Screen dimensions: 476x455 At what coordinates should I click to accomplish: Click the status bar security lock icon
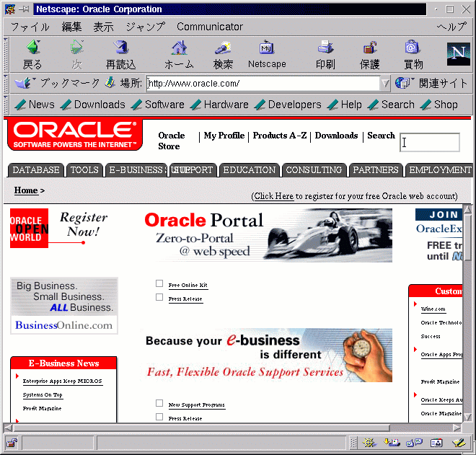coord(12,443)
